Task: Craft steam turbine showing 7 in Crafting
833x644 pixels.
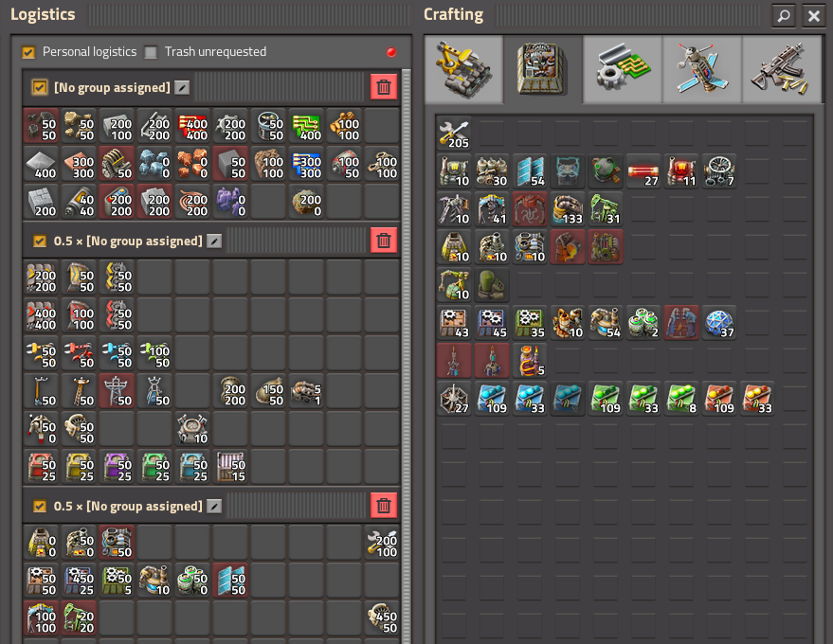Action: (x=719, y=171)
